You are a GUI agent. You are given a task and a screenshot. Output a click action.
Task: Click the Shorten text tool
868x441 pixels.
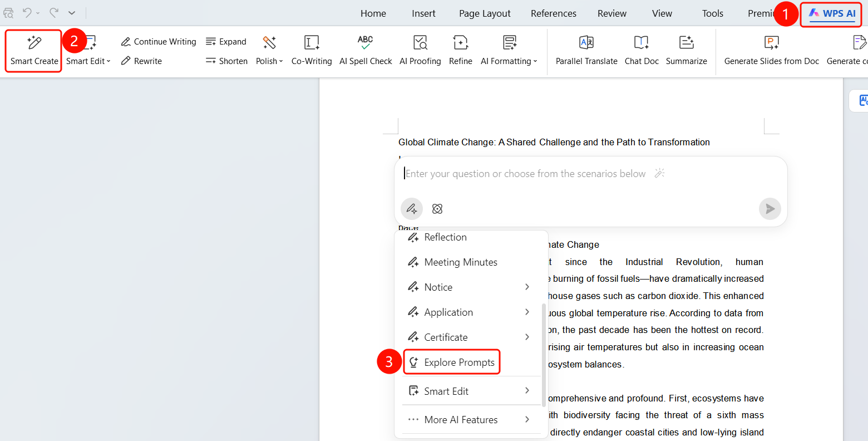coord(226,61)
